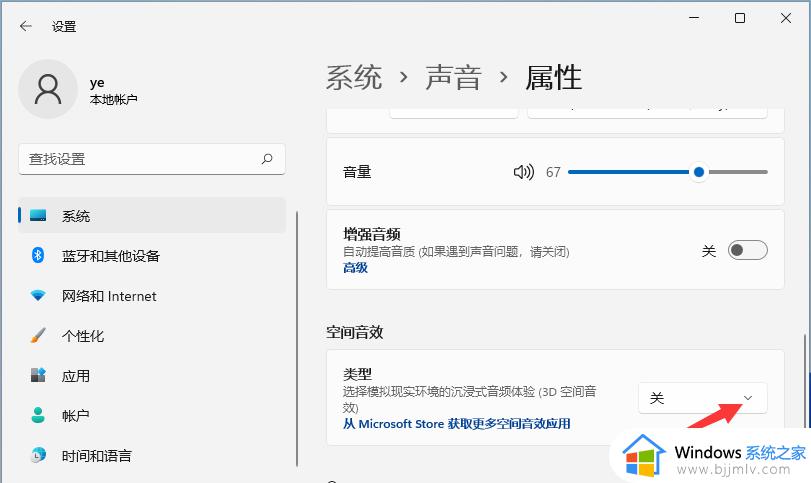
Task: Open 蓝牙和其他设备 settings
Action: coord(152,255)
